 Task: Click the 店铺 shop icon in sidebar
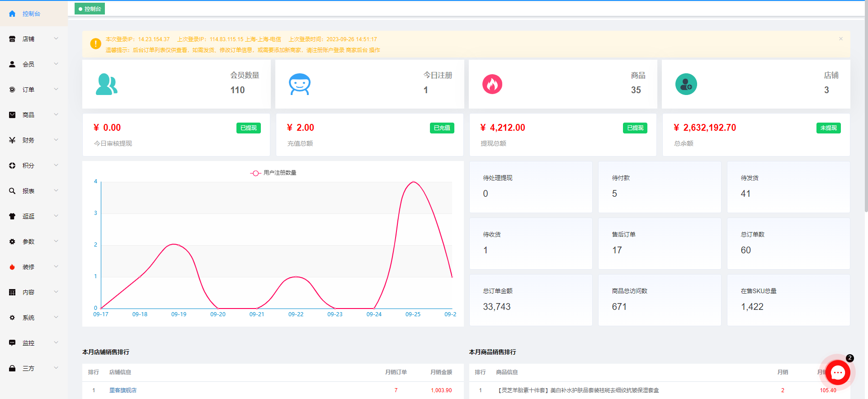[12, 39]
